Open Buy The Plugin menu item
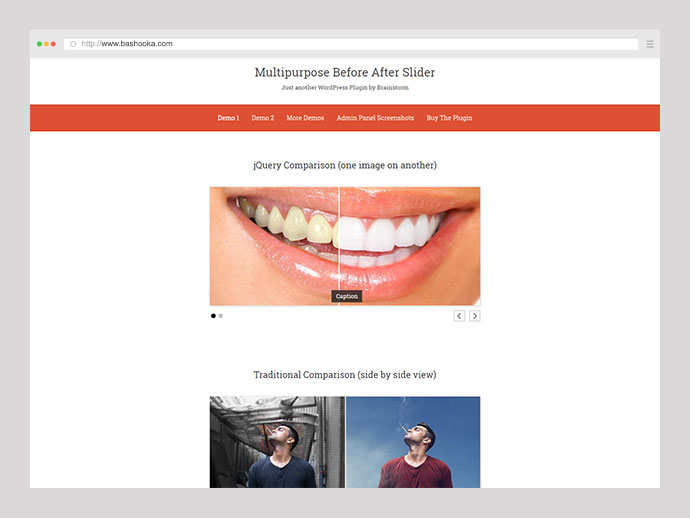The height and width of the screenshot is (518, 690). (449, 118)
